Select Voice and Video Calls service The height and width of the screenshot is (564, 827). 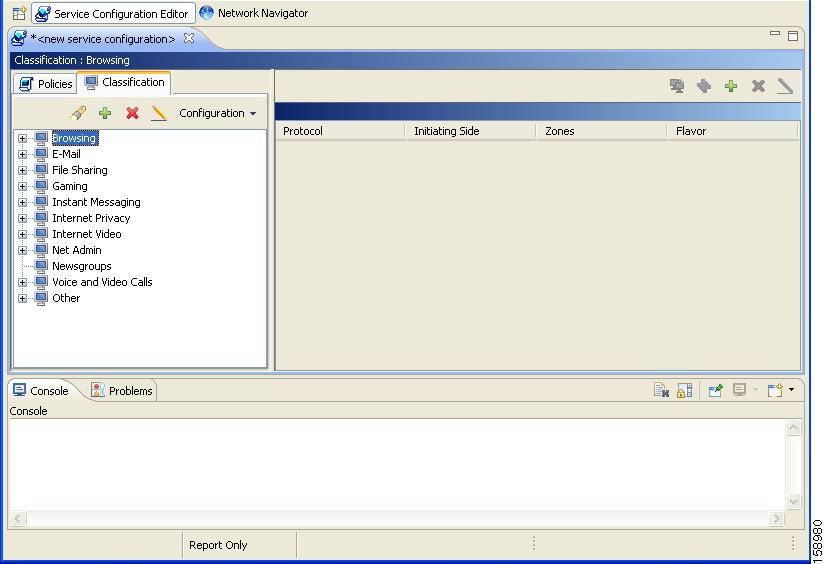[102, 282]
